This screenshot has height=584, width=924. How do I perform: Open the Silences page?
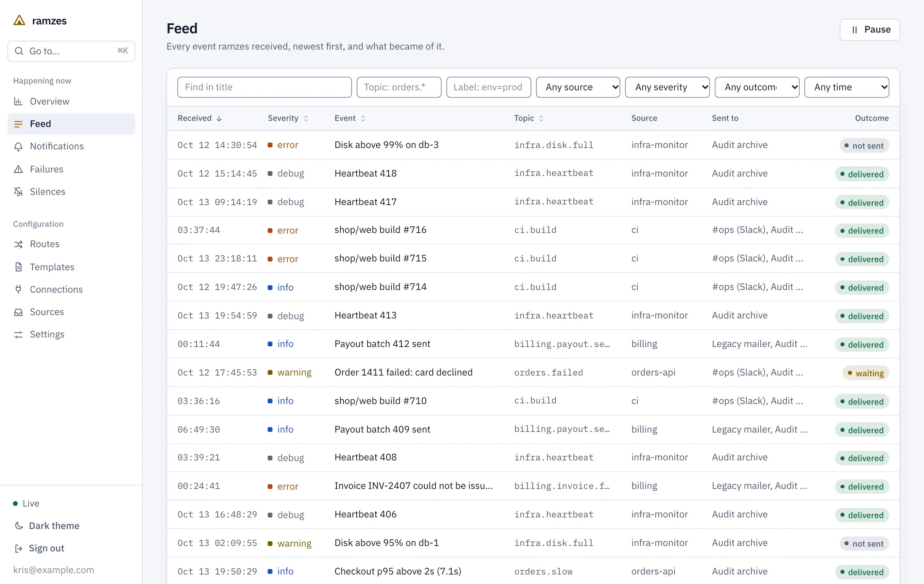pyautogui.click(x=71, y=192)
